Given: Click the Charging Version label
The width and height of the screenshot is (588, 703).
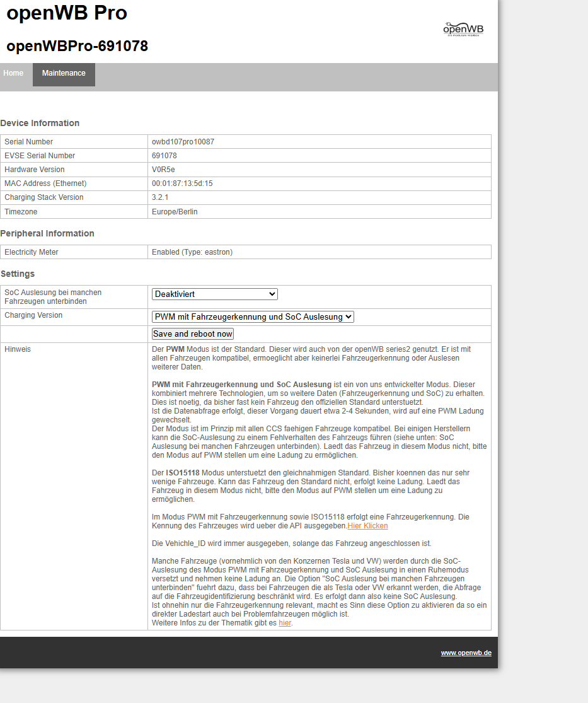Looking at the screenshot, I should (33, 315).
